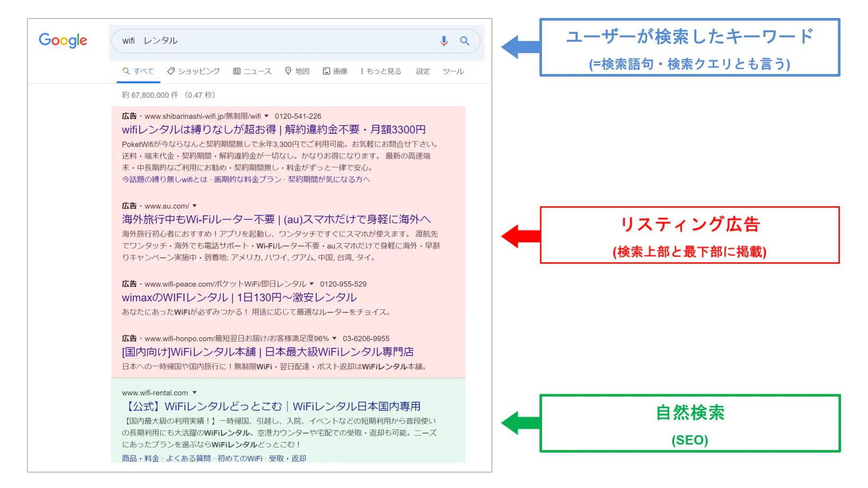Click the result count 約 67,800,000 件

(x=151, y=95)
